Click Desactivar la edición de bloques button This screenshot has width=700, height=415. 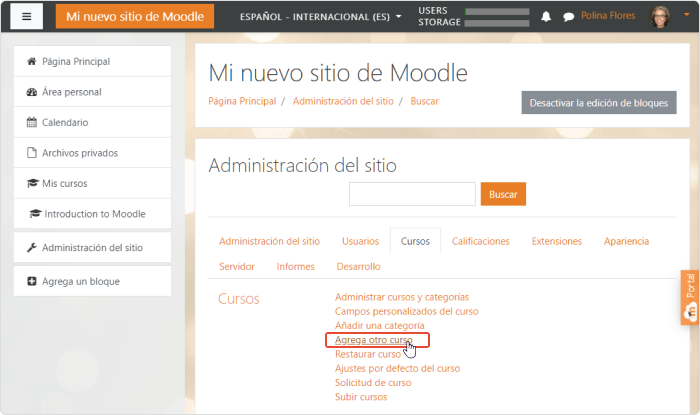598,103
